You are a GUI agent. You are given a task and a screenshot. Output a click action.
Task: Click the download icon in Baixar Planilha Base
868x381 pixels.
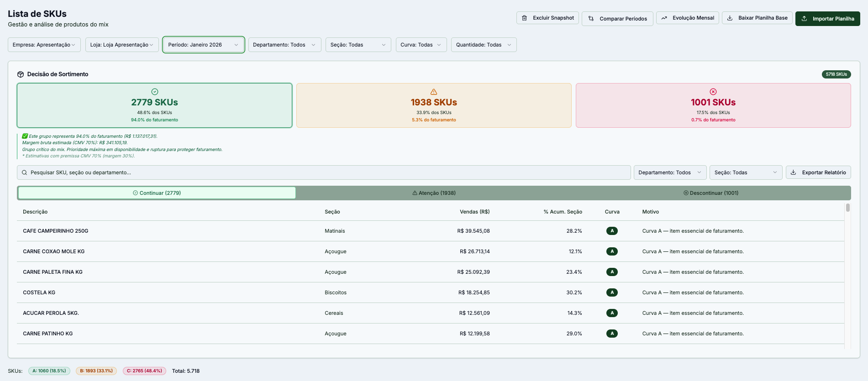pyautogui.click(x=730, y=18)
